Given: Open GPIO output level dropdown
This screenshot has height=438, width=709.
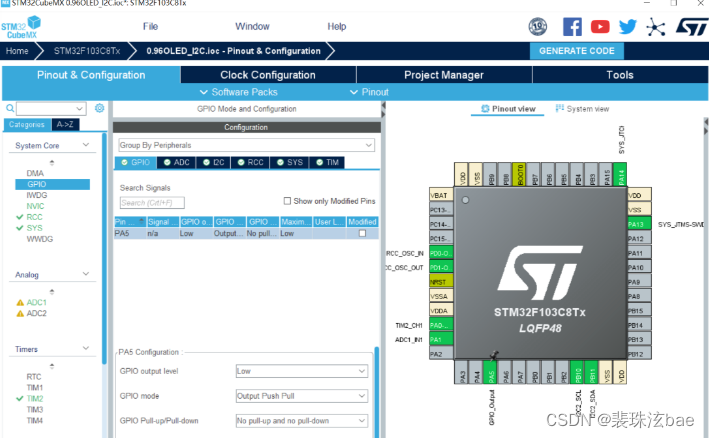Looking at the screenshot, I should [302, 371].
